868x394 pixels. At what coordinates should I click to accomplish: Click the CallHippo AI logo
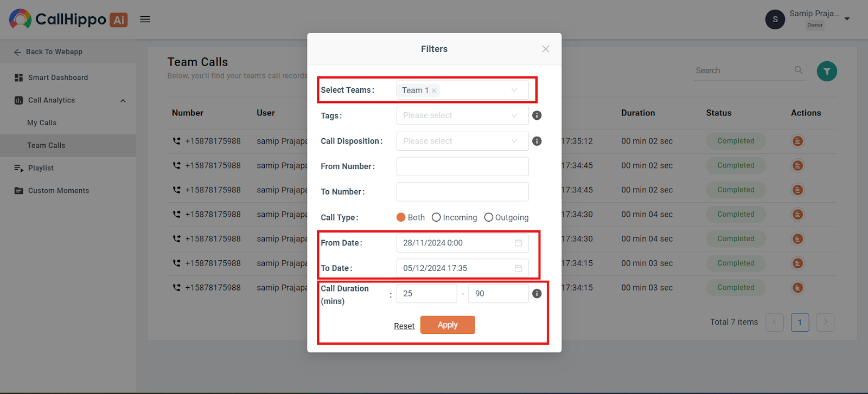[68, 20]
